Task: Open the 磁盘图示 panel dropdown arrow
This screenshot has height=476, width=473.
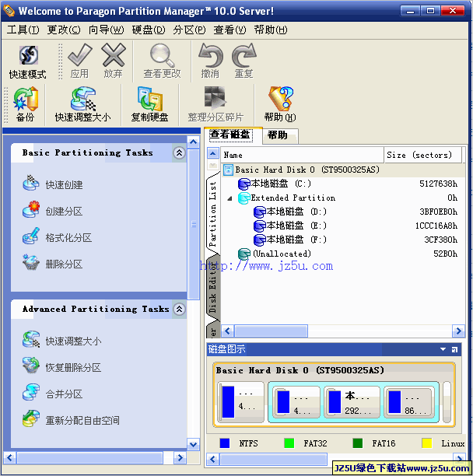Action: [443, 349]
